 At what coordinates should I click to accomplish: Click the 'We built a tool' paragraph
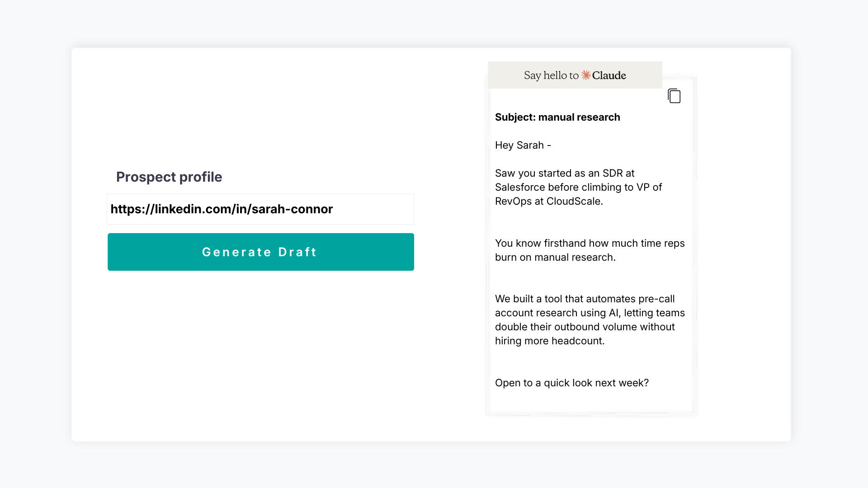click(590, 319)
